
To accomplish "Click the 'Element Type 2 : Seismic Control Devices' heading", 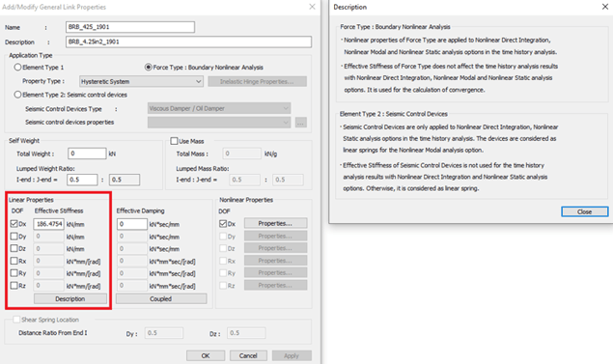I will pyautogui.click(x=394, y=114).
